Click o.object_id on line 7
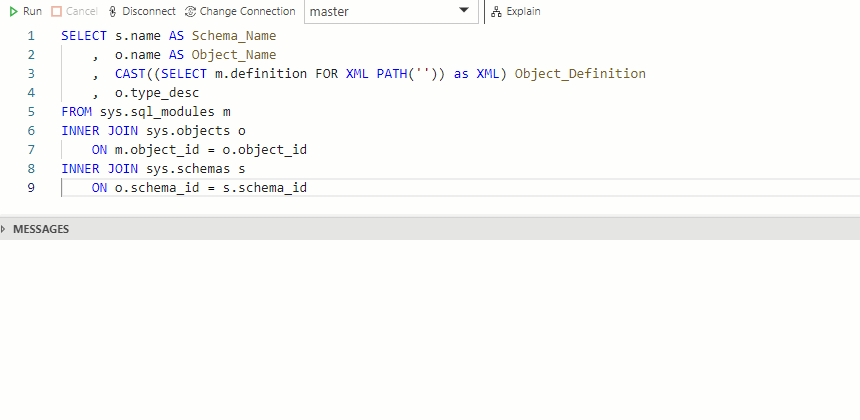Image resolution: width=860 pixels, height=420 pixels. (264, 150)
